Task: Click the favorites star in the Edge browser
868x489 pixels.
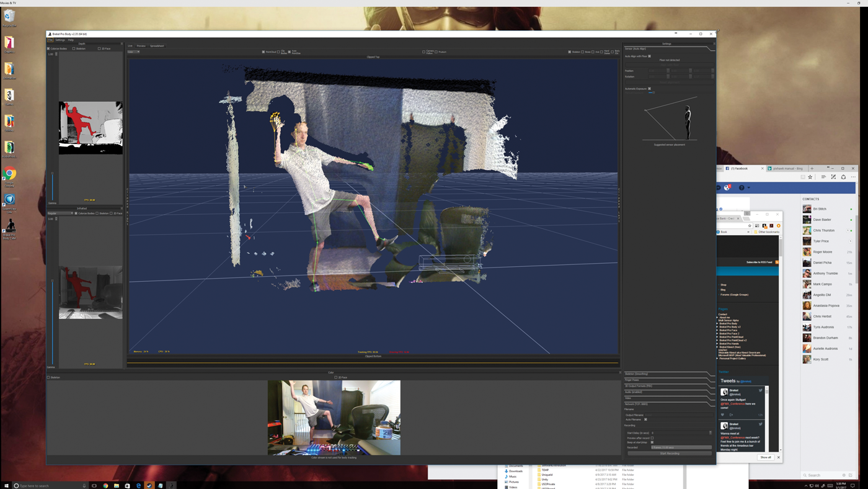Action: click(x=808, y=176)
